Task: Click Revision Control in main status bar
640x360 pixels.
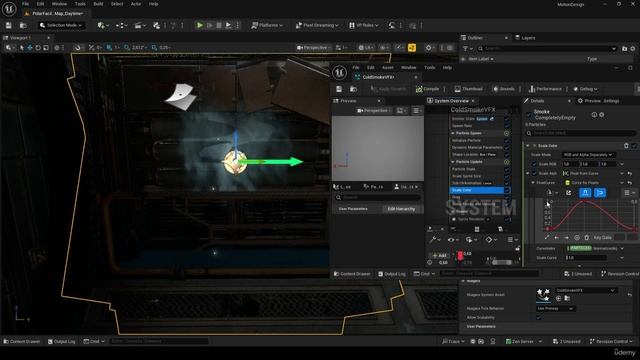Action: (612, 341)
